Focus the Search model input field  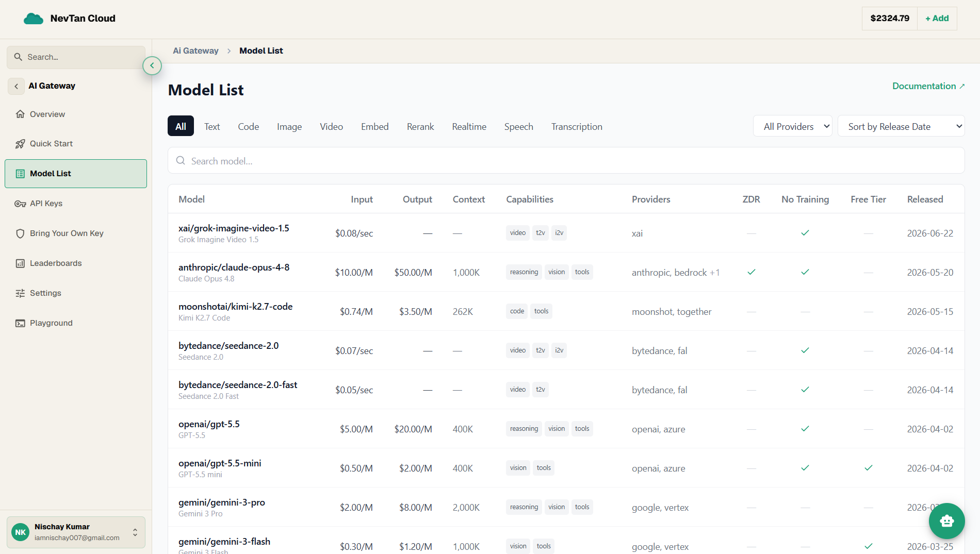tap(566, 161)
